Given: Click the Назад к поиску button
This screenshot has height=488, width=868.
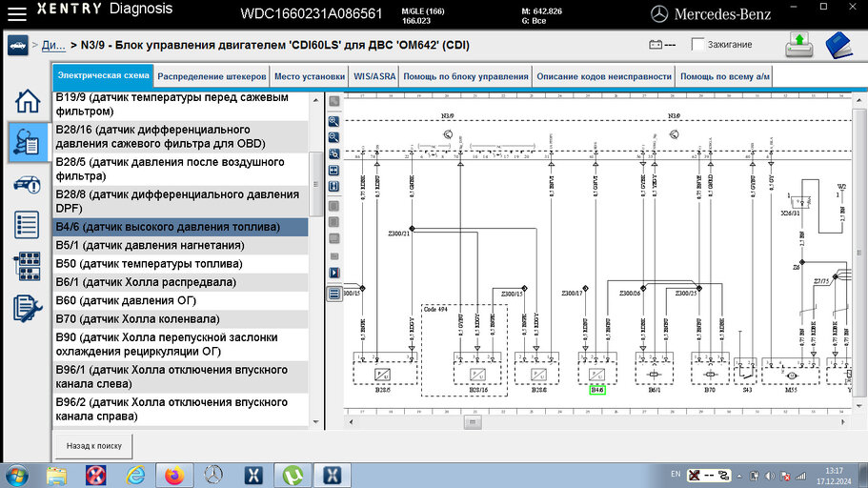Looking at the screenshot, I should tap(93, 445).
